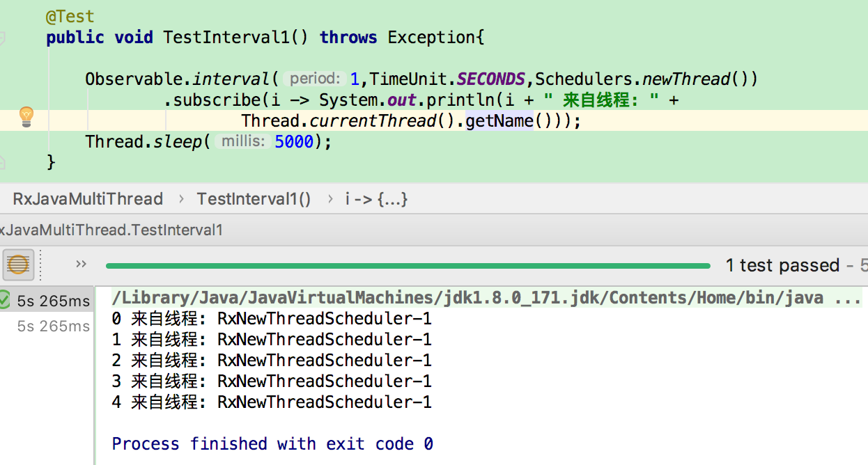Viewport: 868px width, 465px height.
Task: Click the Process finished with exit code 0 line
Action: [x=270, y=443]
